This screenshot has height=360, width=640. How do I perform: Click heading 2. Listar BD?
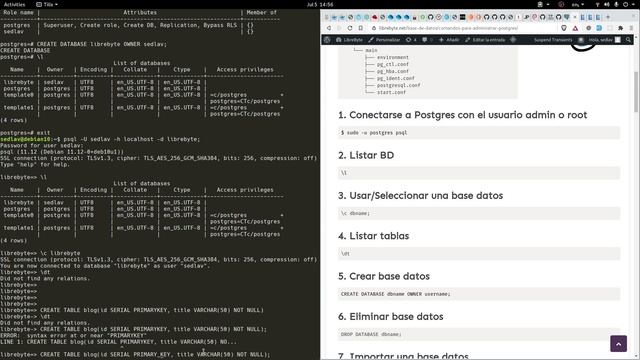366,155
